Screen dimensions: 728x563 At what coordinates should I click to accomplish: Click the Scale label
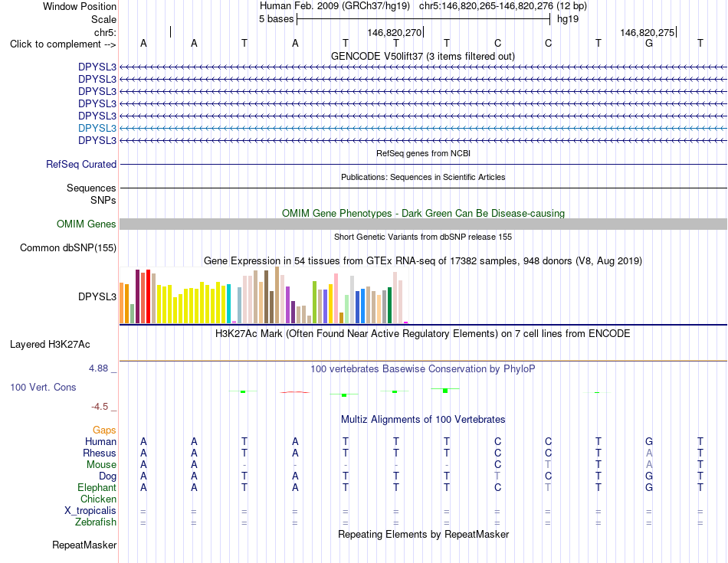pos(103,19)
